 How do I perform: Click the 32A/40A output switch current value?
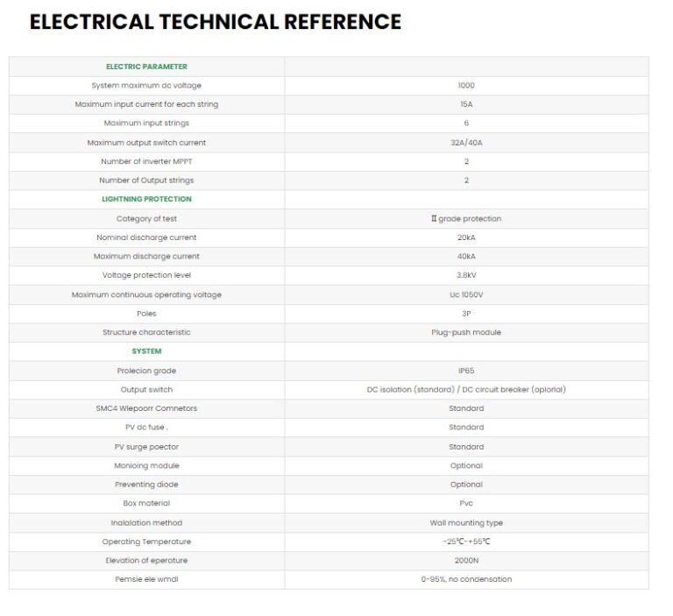coord(466,143)
